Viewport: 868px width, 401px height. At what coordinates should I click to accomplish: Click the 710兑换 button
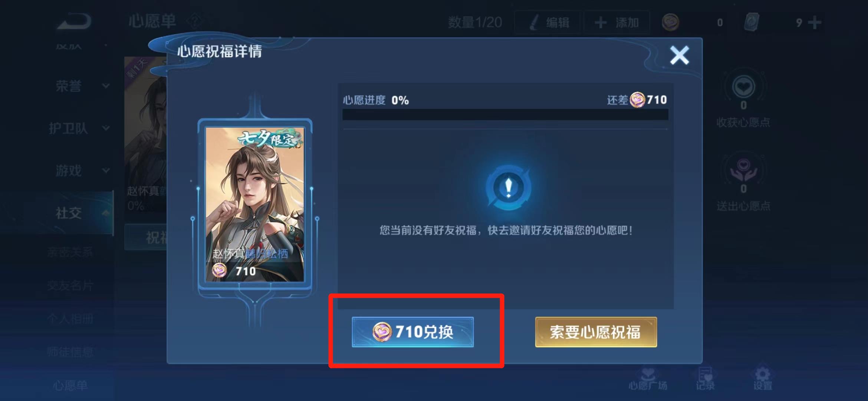[x=412, y=332]
